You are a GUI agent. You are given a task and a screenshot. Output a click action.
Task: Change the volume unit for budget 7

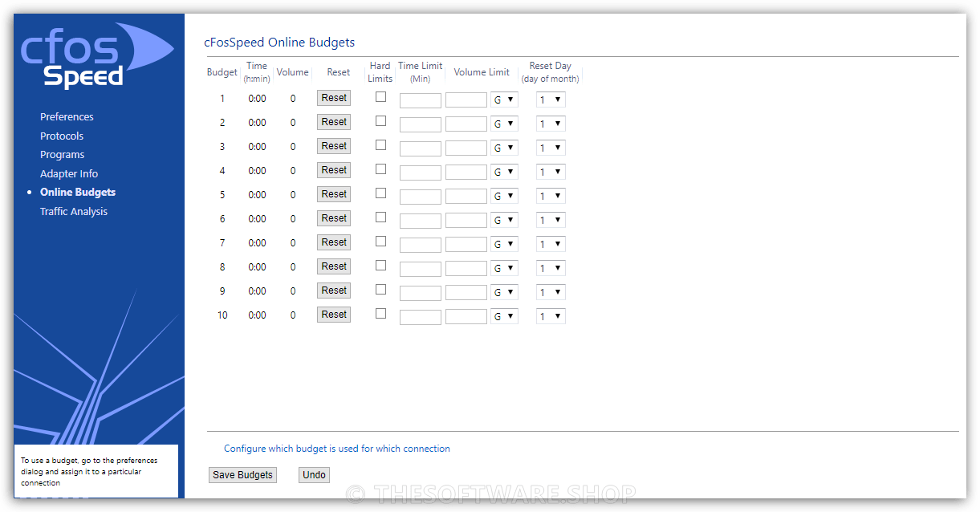click(x=504, y=243)
